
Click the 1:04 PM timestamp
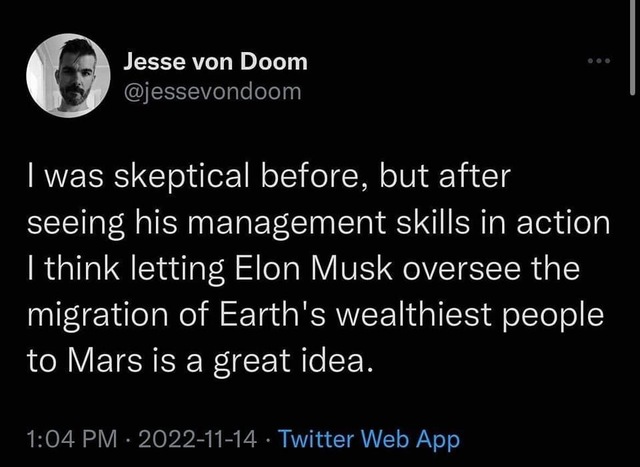(x=72, y=439)
